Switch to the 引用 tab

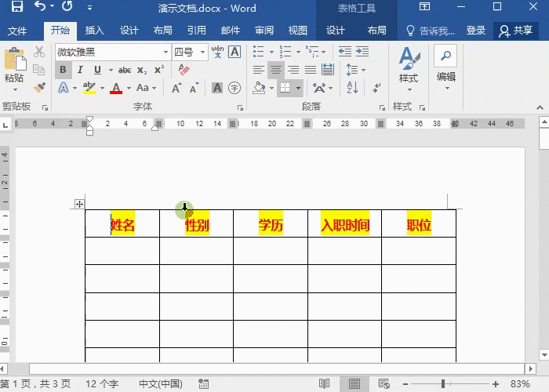point(196,31)
